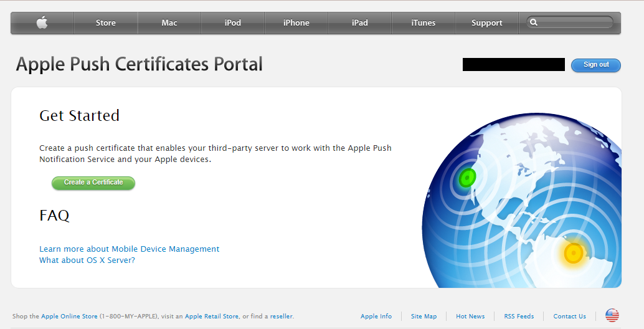Image resolution: width=644 pixels, height=329 pixels.
Task: Click the Sign out button
Action: point(596,65)
